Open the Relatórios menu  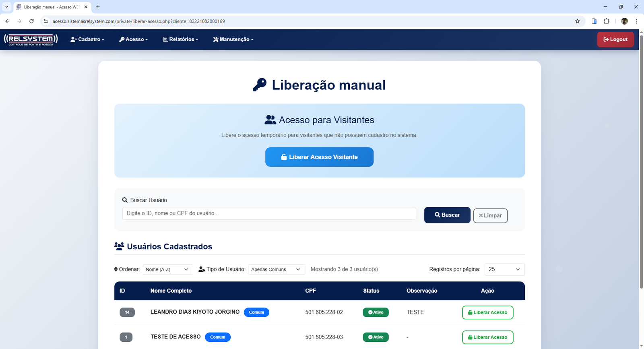180,39
